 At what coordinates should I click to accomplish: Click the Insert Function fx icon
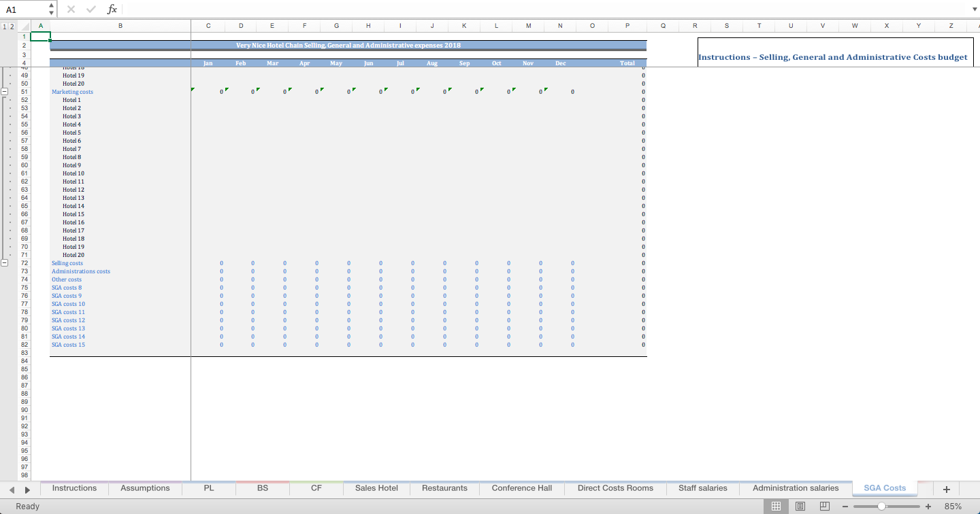pyautogui.click(x=112, y=10)
